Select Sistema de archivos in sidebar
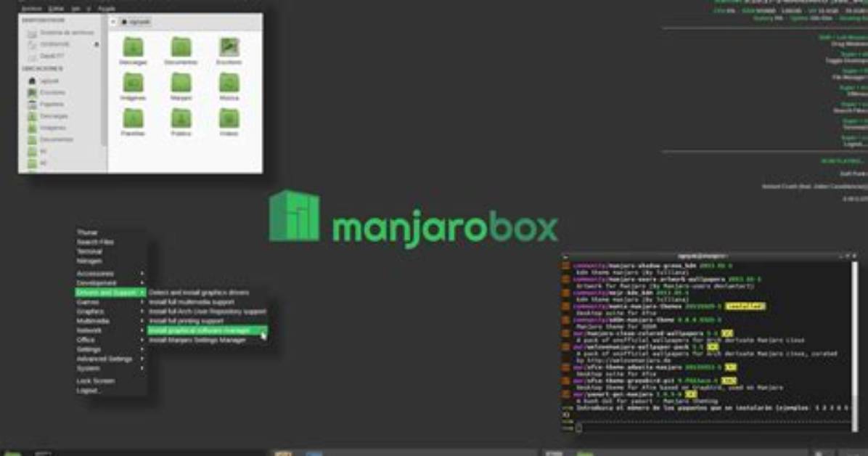 coord(61,33)
